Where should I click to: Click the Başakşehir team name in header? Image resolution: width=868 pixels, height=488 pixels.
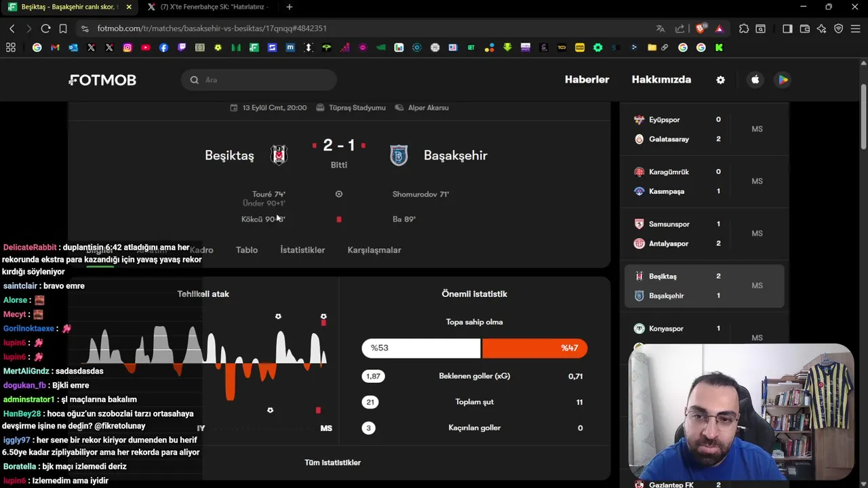tap(456, 155)
